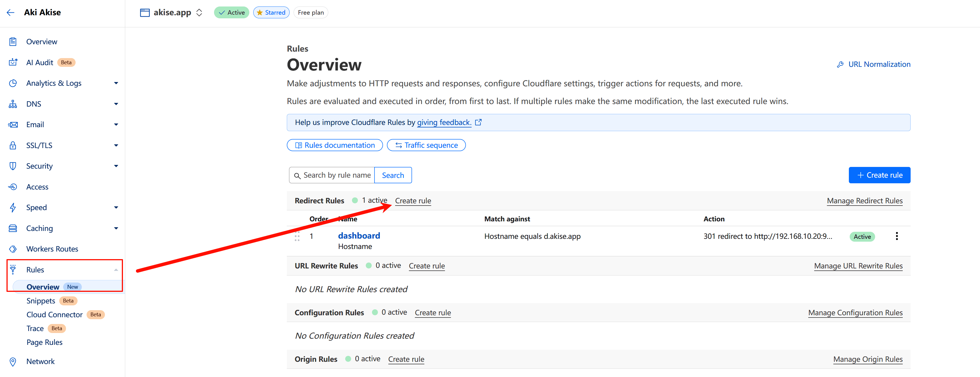The height and width of the screenshot is (377, 980).
Task: Click the blue Create rule button
Action: tap(879, 175)
